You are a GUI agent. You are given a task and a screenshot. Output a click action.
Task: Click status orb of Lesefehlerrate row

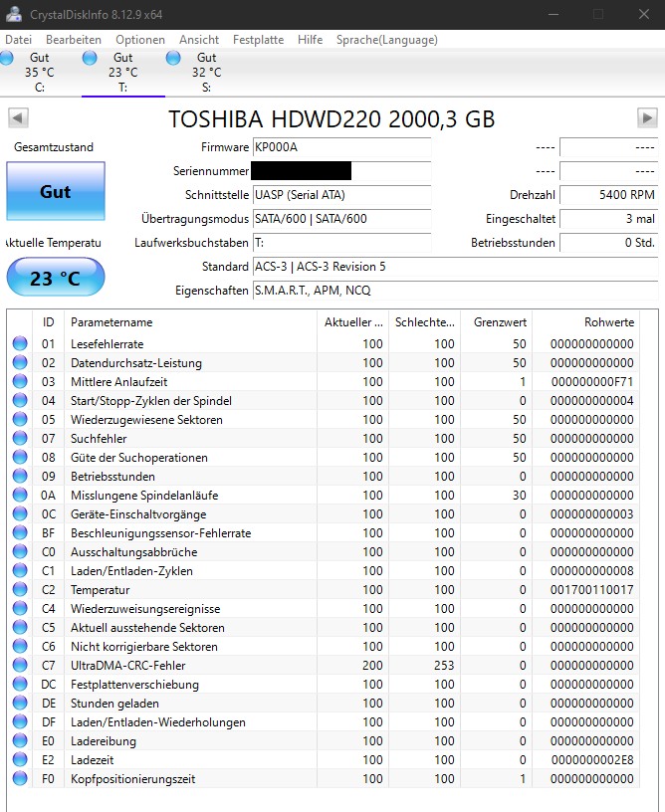click(x=20, y=343)
